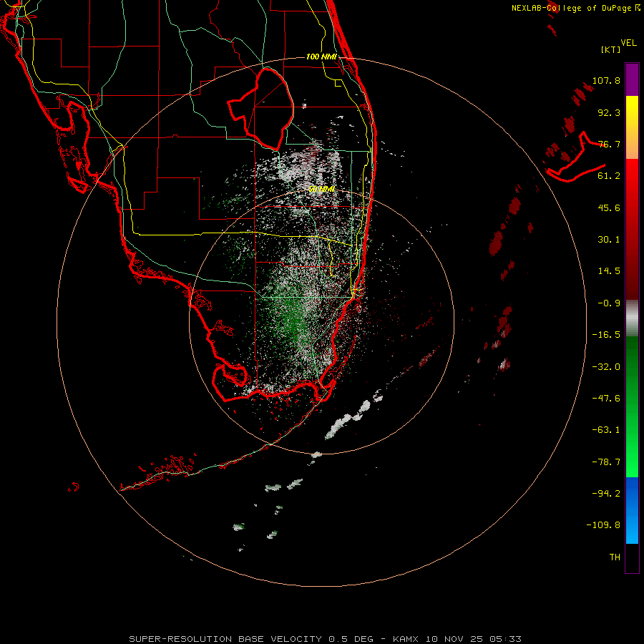The height and width of the screenshot is (644, 644).
Task: Select the -94.2 legend value
Action: 606,494
